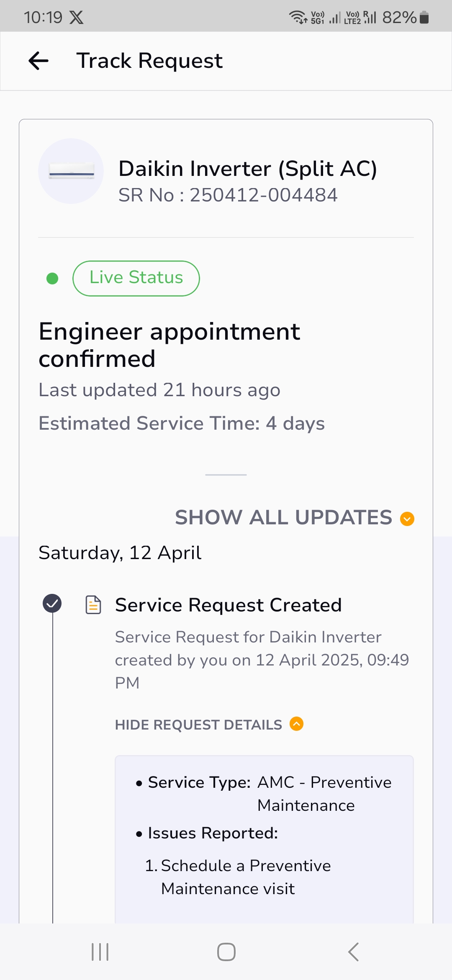Collapse HIDE REQUEST DETAILS
452x980 pixels.
[198, 725]
